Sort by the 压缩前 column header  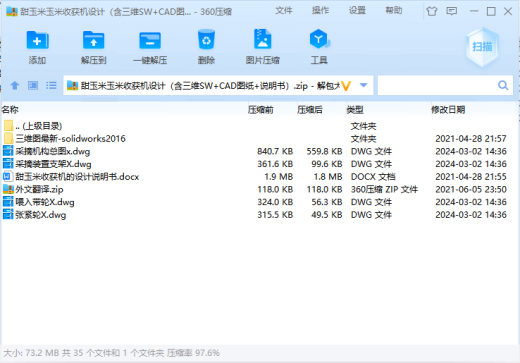[261, 110]
